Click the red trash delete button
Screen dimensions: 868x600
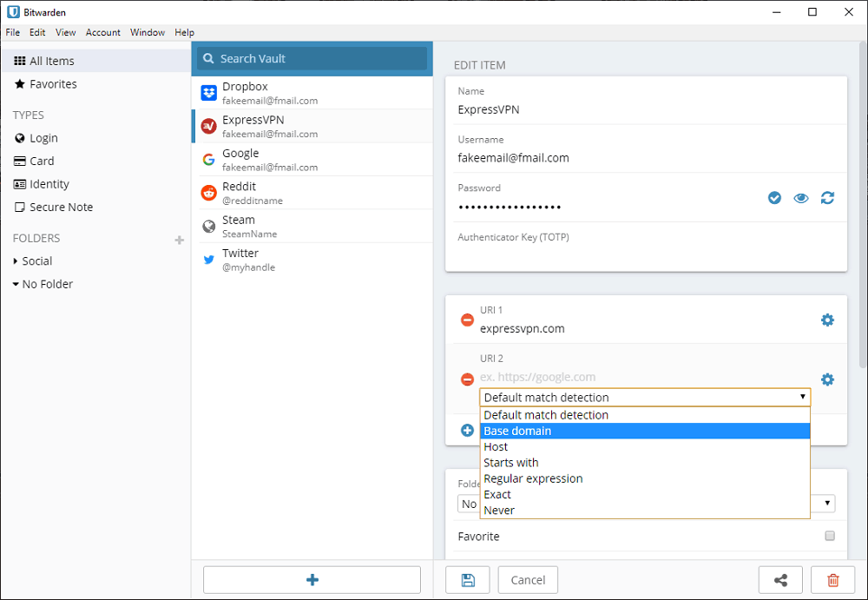coord(832,580)
